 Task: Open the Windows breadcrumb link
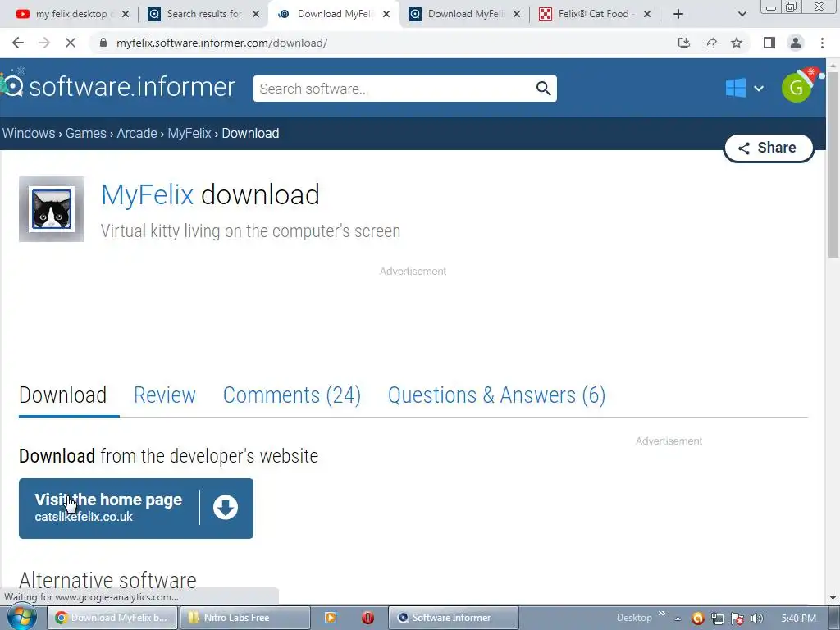(29, 133)
